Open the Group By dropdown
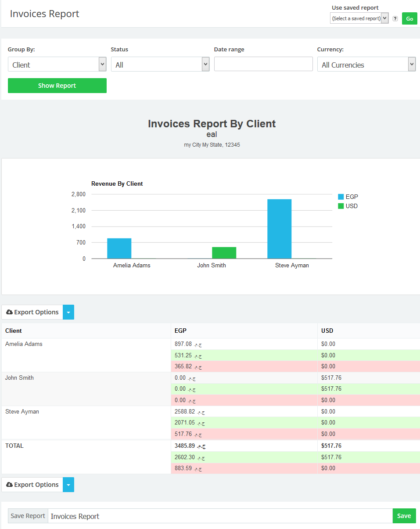This screenshot has height=529, width=420. tap(57, 65)
